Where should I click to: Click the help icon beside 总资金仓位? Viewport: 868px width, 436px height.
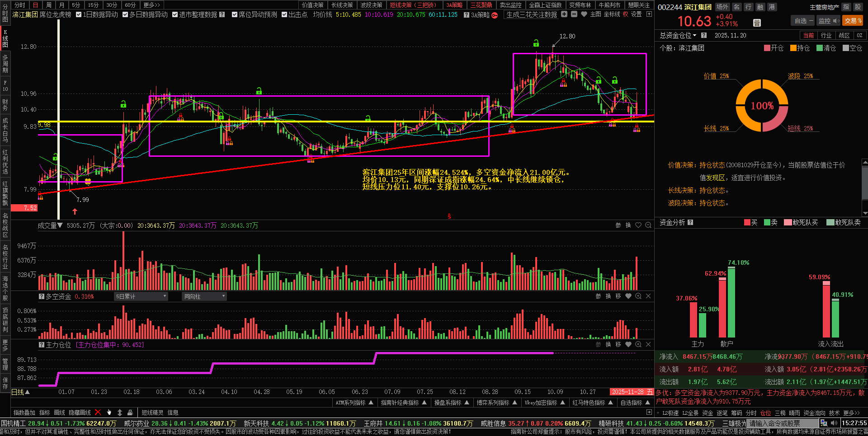coord(704,35)
